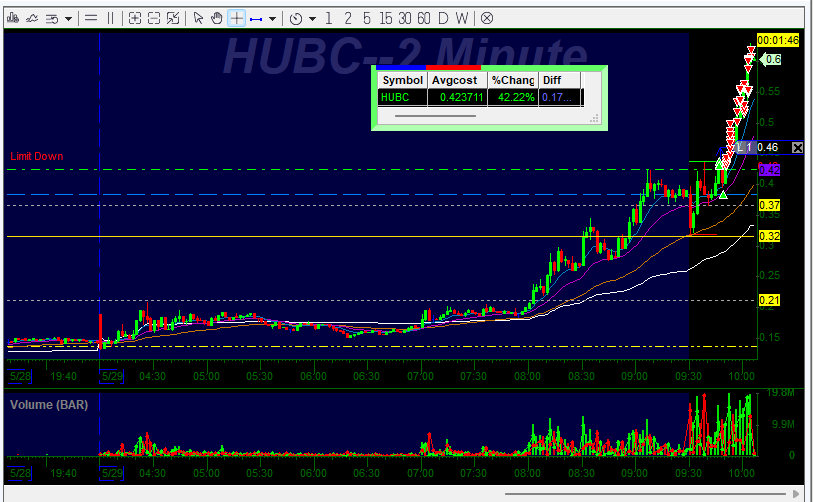Switch to the 30 minute timeframe
Image resolution: width=814 pixels, height=502 pixels.
(x=405, y=19)
